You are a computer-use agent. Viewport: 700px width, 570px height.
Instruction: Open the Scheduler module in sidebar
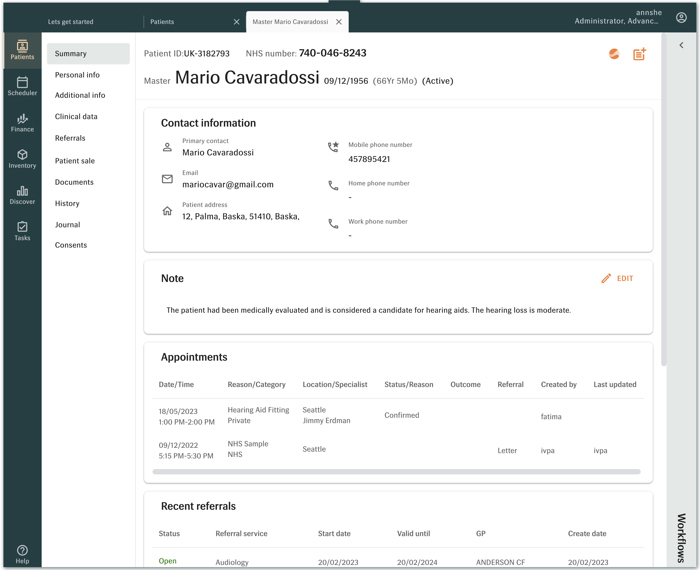(x=22, y=86)
